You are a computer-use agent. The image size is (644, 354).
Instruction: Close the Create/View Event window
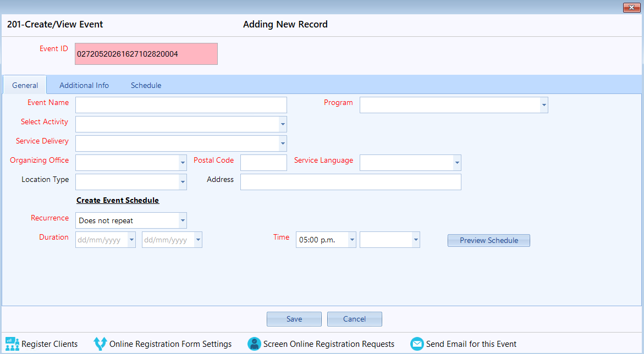click(631, 7)
